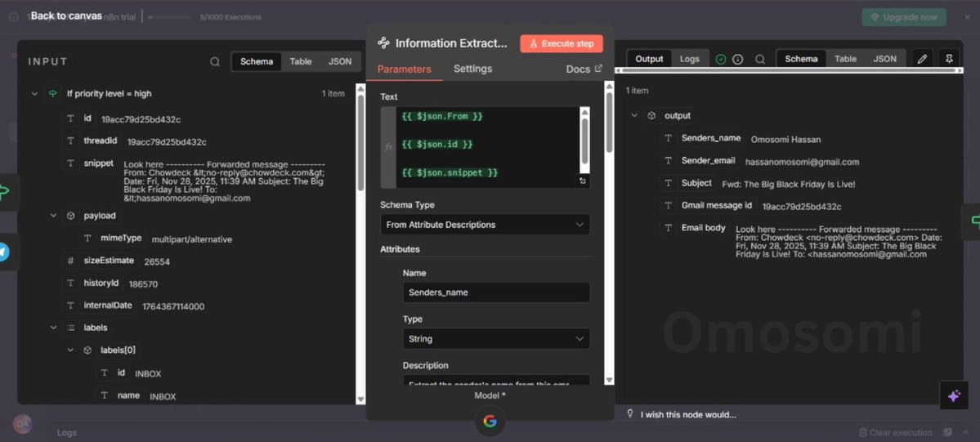Screen dimensions: 980x442
Task: Click the string type icon beside threadId
Action: tap(70, 141)
